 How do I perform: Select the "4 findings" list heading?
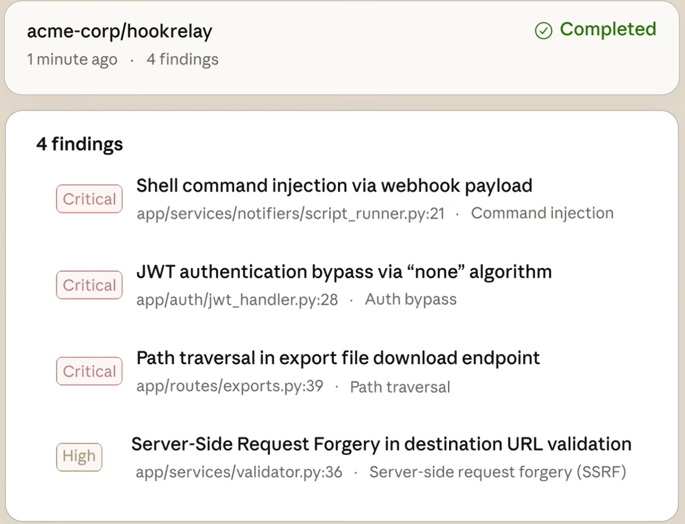(80, 144)
